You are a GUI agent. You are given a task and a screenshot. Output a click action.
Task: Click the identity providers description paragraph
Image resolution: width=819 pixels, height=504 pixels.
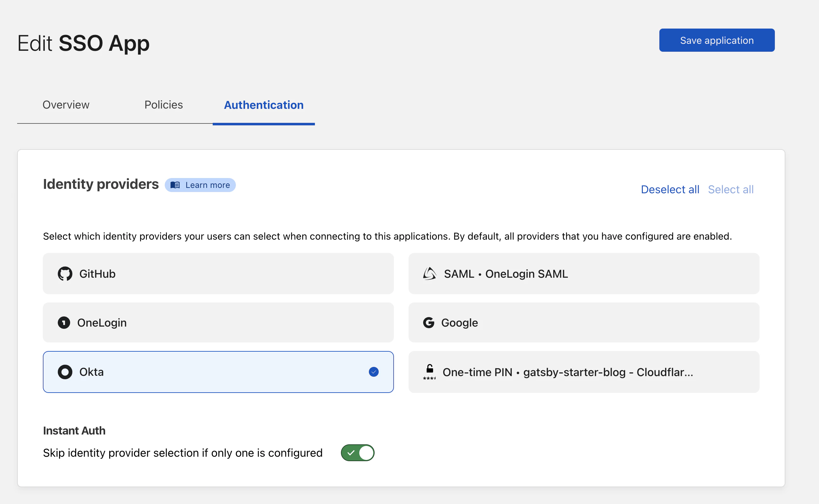[387, 236]
